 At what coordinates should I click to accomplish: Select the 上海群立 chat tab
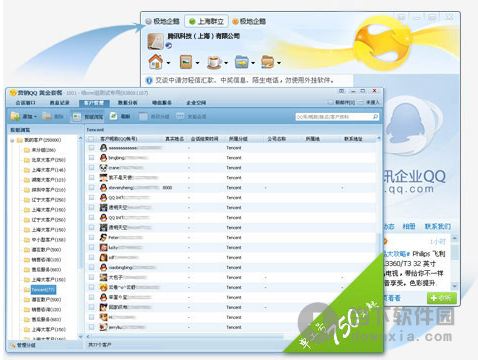(x=206, y=21)
